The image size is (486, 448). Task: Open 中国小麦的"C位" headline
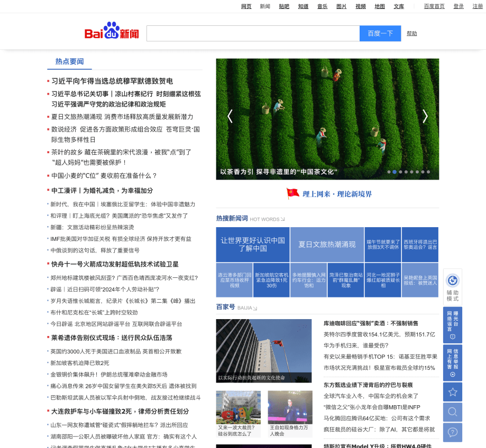104,175
